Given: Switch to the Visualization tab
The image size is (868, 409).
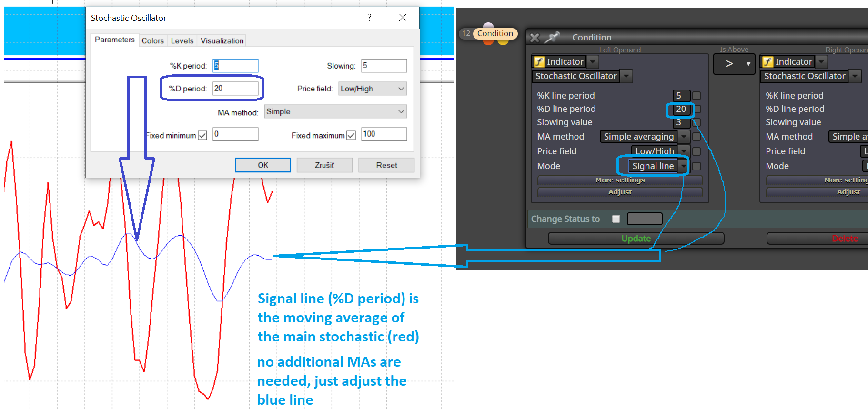Looking at the screenshot, I should [x=222, y=41].
